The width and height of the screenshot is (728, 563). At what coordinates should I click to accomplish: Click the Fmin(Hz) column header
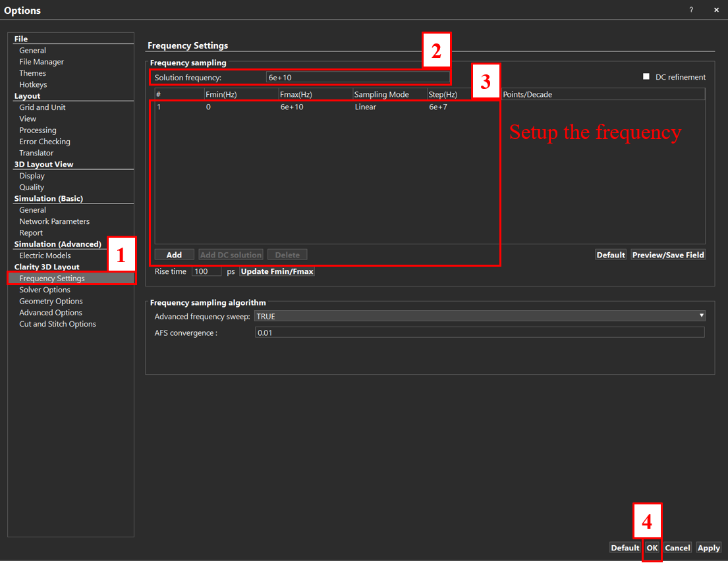(241, 94)
